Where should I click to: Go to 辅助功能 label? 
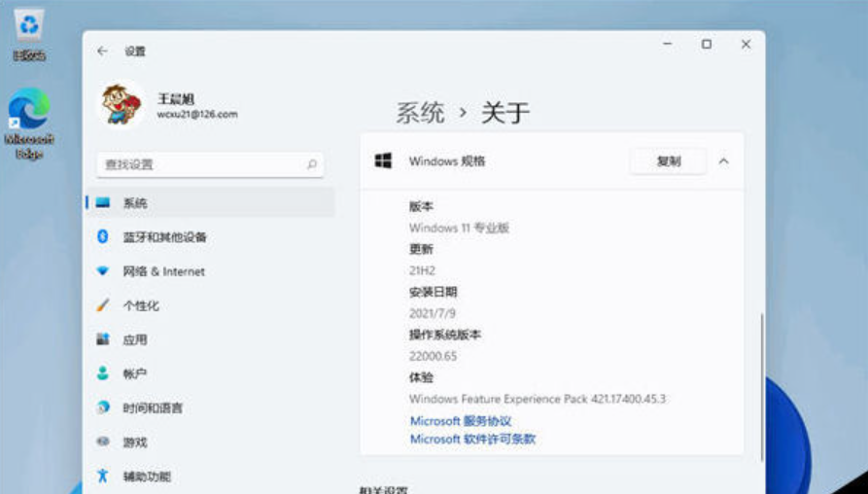click(147, 476)
